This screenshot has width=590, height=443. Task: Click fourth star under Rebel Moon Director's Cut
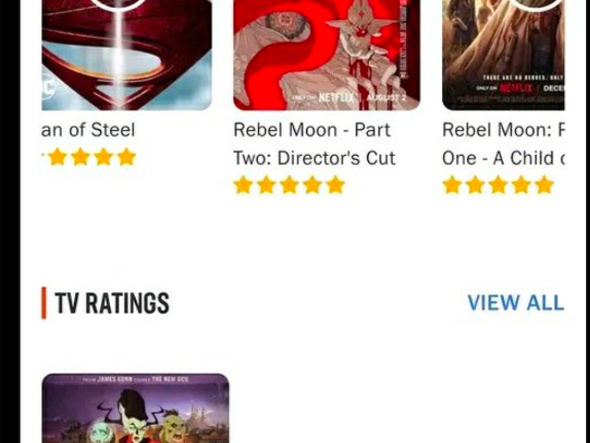[312, 185]
